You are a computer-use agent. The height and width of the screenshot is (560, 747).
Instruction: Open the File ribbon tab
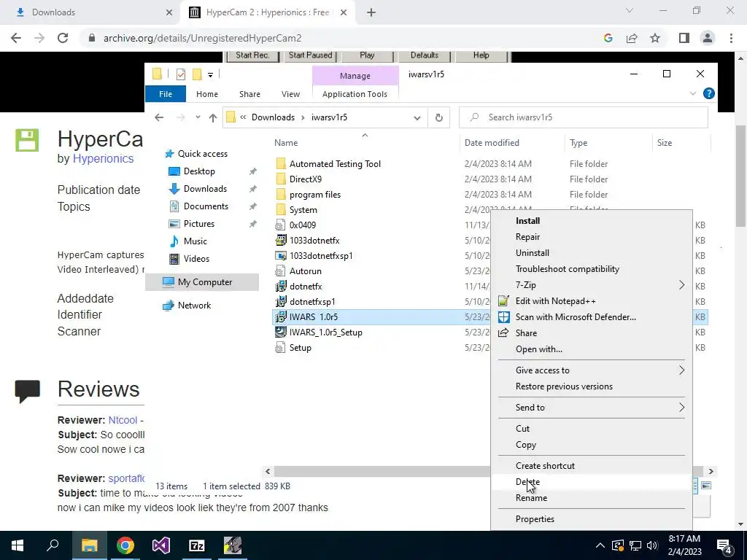[166, 94]
